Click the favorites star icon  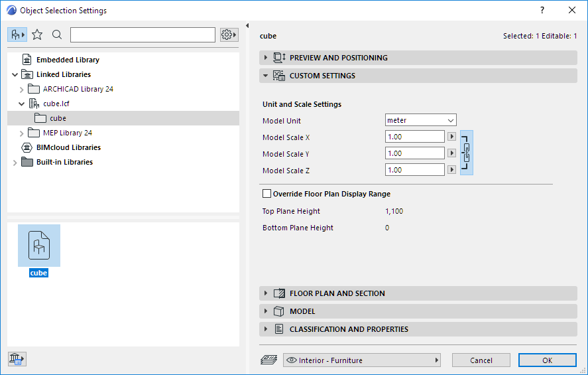(37, 35)
